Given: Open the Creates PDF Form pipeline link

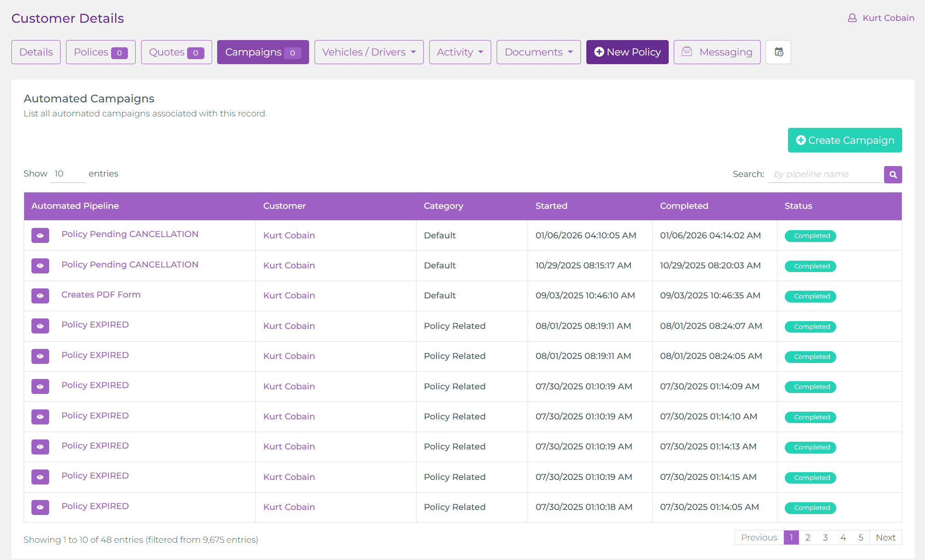Looking at the screenshot, I should [101, 295].
